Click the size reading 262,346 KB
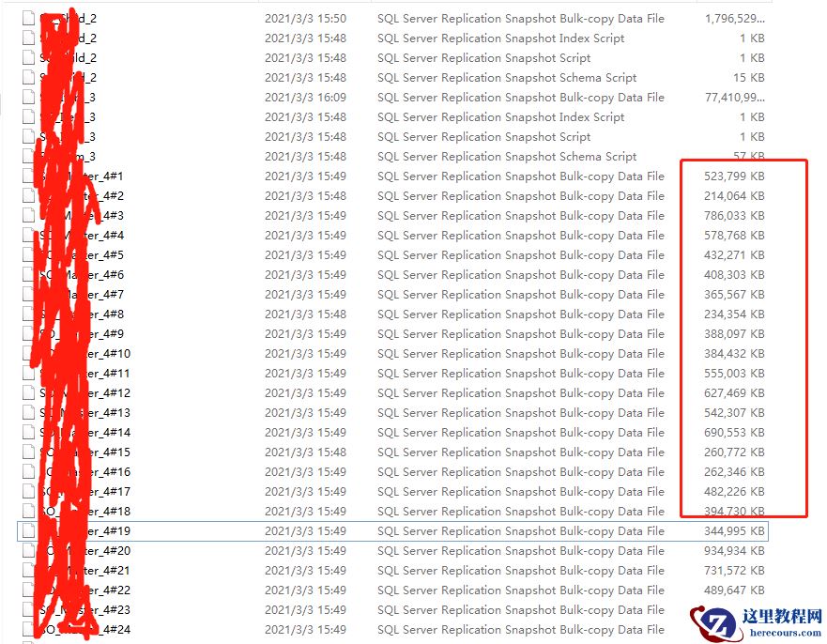Screen dimensions: 827x644 pos(734,471)
